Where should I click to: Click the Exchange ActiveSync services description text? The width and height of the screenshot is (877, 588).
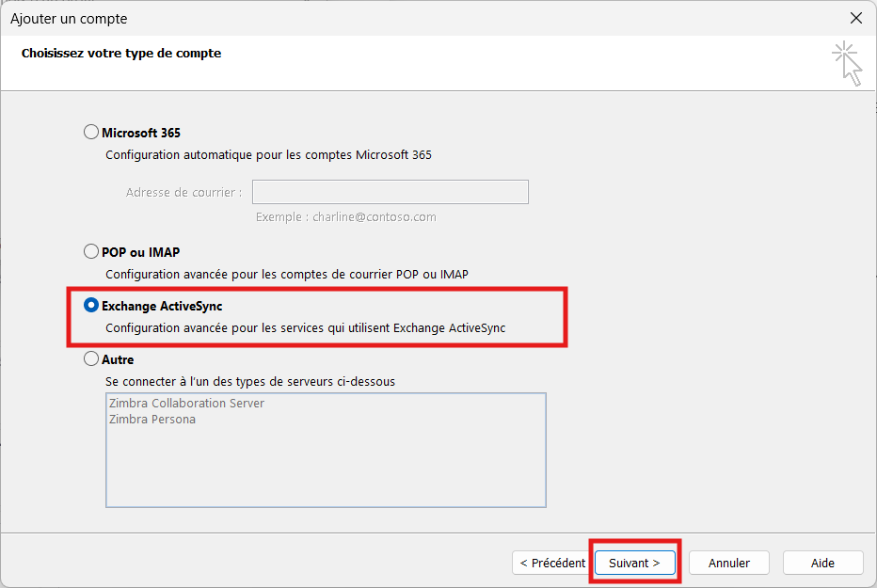305,328
